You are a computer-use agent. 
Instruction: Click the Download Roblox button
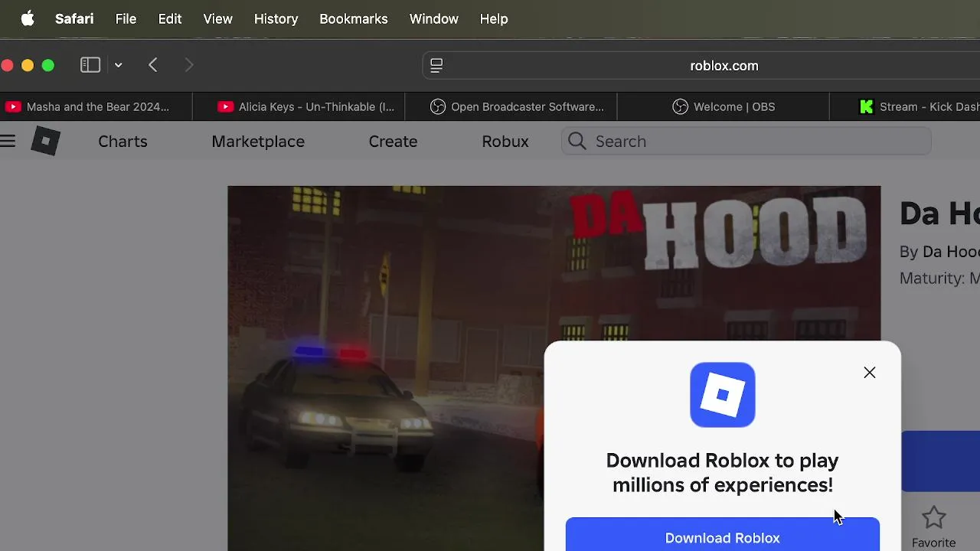[x=723, y=536]
